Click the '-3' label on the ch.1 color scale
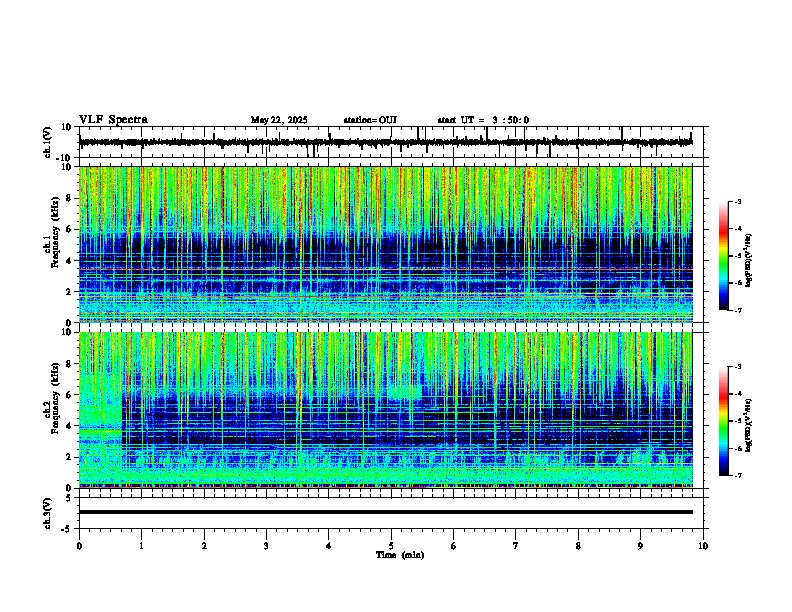The width and height of the screenshot is (792, 612). (737, 202)
